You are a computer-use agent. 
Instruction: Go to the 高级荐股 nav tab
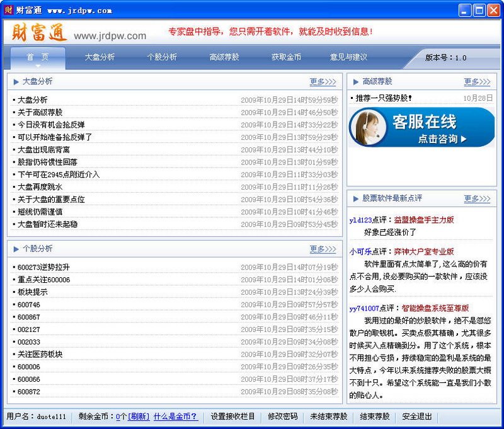(224, 57)
